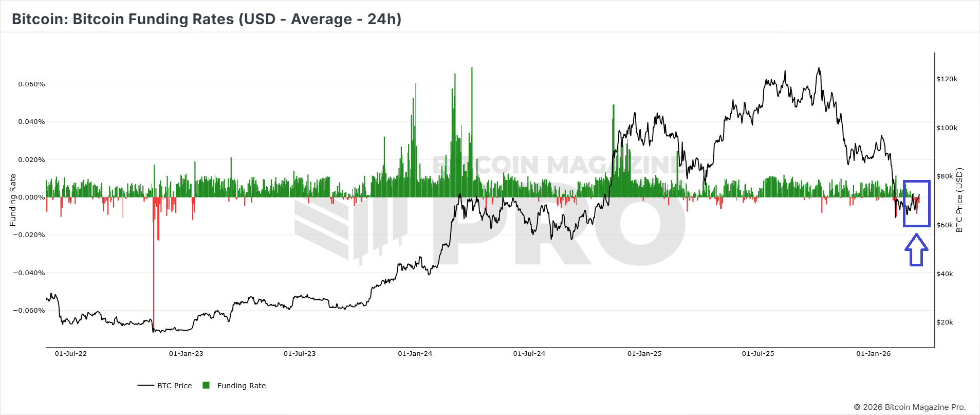
Task: Click the Funding Rate vertical axis title
Action: click(13, 200)
